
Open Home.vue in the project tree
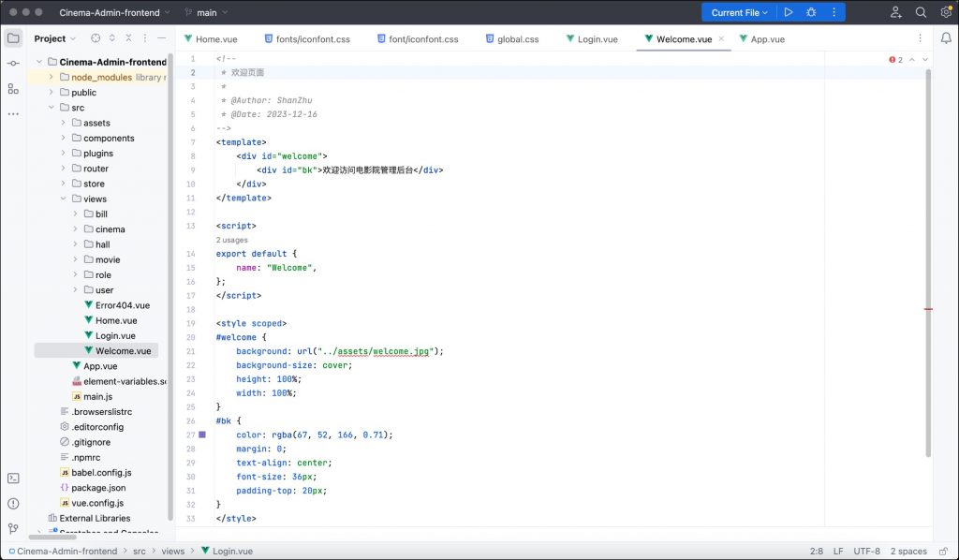(115, 320)
